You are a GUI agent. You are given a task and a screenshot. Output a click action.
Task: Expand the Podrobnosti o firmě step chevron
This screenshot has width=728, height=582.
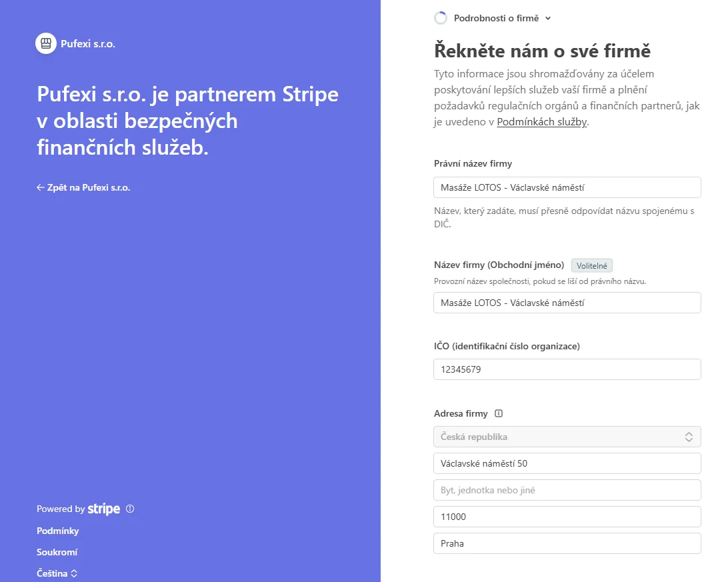point(548,19)
